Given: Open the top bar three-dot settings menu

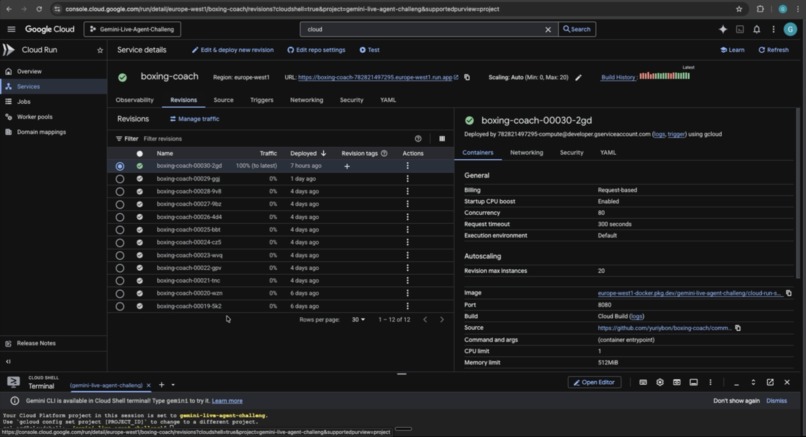Looking at the screenshot, I should (773, 29).
